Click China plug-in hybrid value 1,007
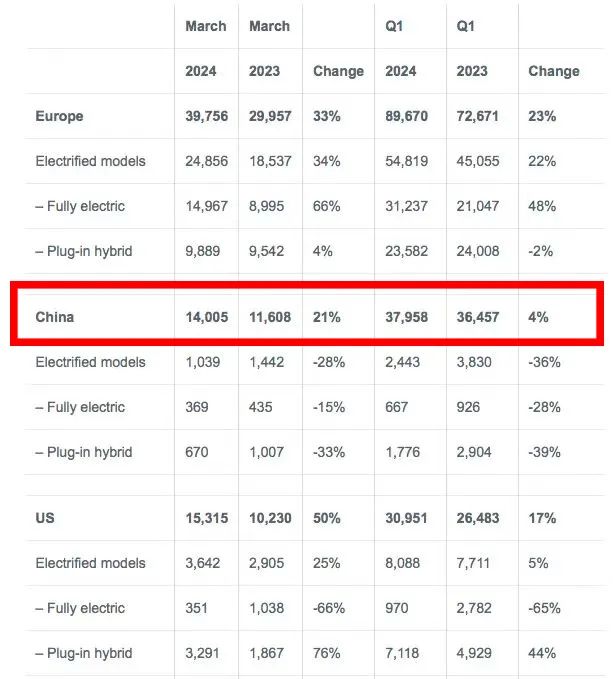Image resolution: width=613 pixels, height=679 pixels. [266, 452]
